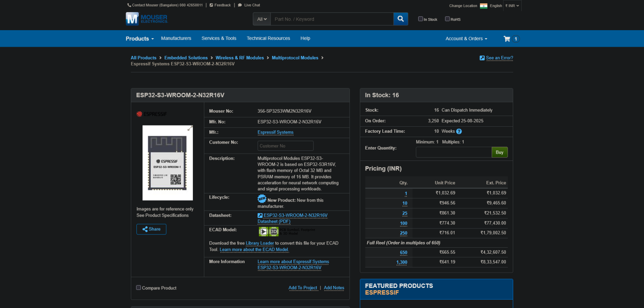Click Learn more about Espressif Systems link
The image size is (644, 308).
293,265
